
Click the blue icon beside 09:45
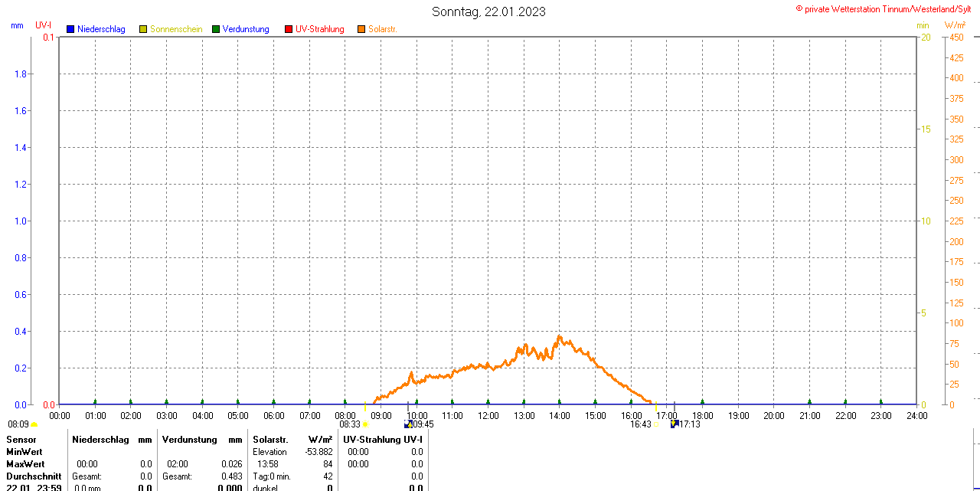(408, 424)
